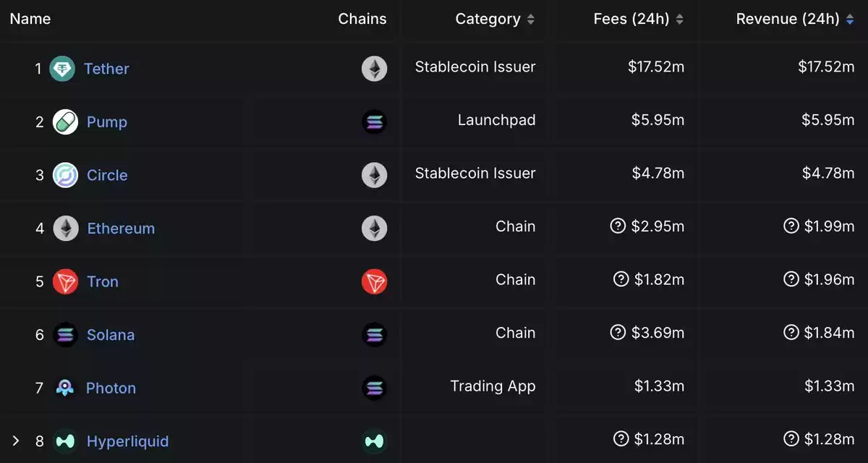This screenshot has height=463, width=868.
Task: Click help icon beside Tron fees $1.82m
Action: pyautogui.click(x=621, y=279)
